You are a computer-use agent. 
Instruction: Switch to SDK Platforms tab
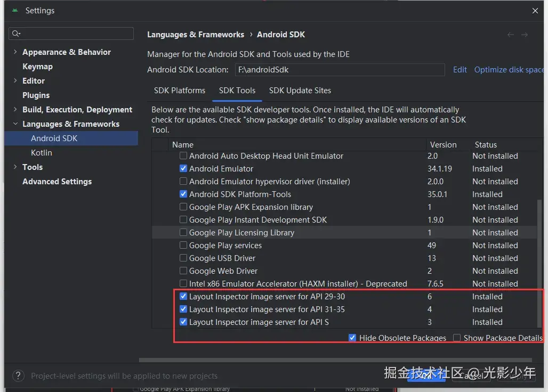point(180,91)
